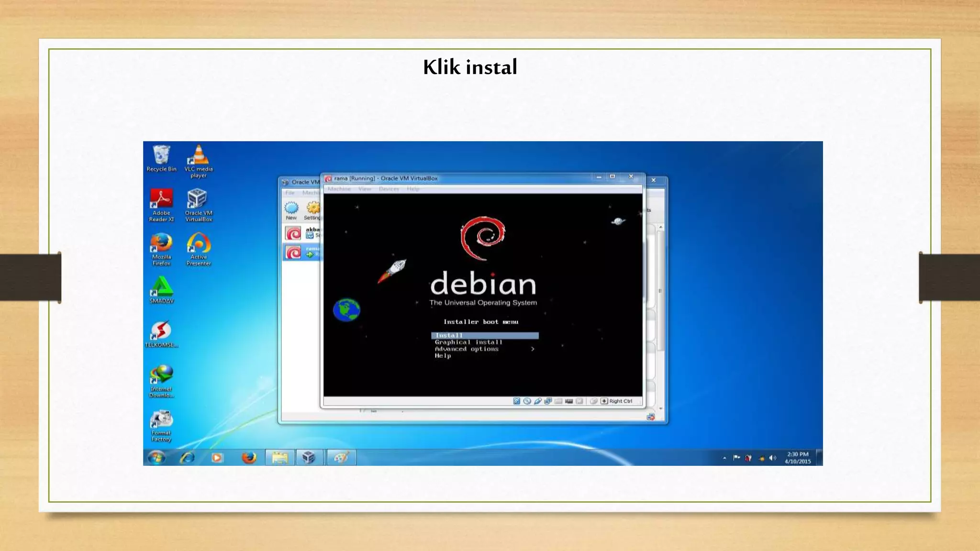This screenshot has width=980, height=551.
Task: Open VLC media player desktop icon
Action: [199, 161]
